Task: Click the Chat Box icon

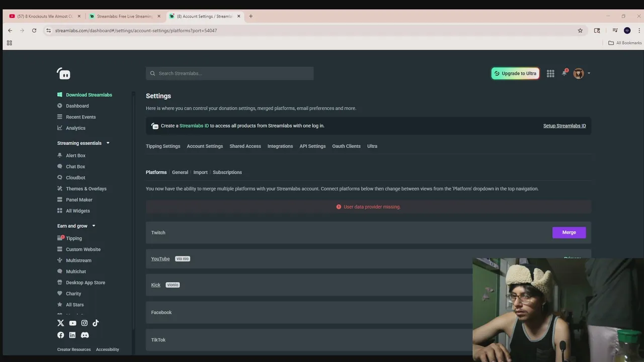Action: [x=60, y=166]
